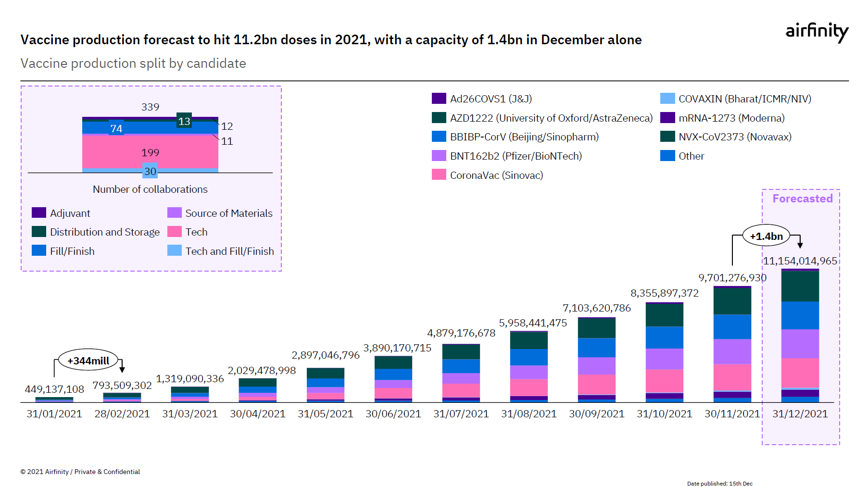Select the Ad26COVS1 (J&J) legend swatch
Image resolution: width=868 pixels, height=487 pixels.
tap(439, 99)
